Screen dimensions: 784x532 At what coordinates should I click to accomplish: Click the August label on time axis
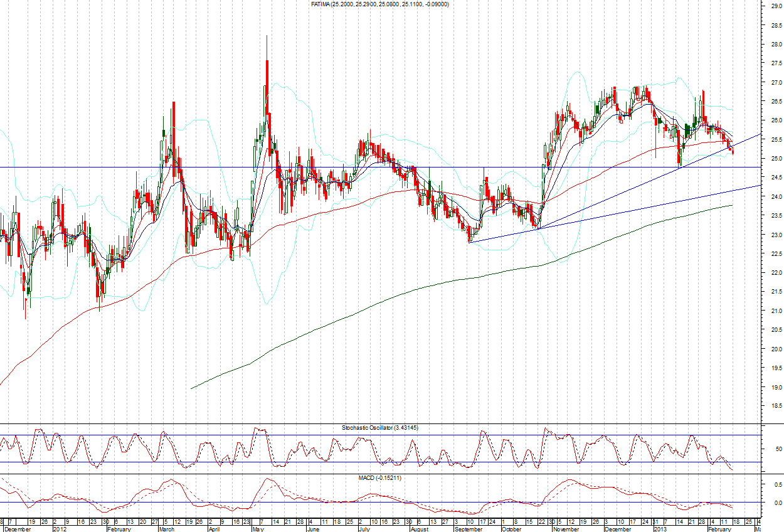pos(419,529)
